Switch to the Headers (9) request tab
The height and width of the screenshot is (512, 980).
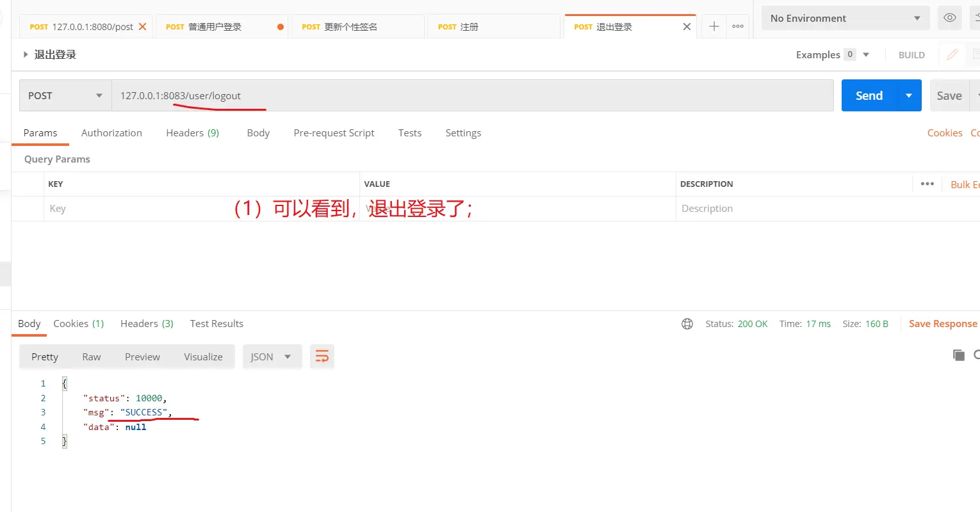(192, 132)
